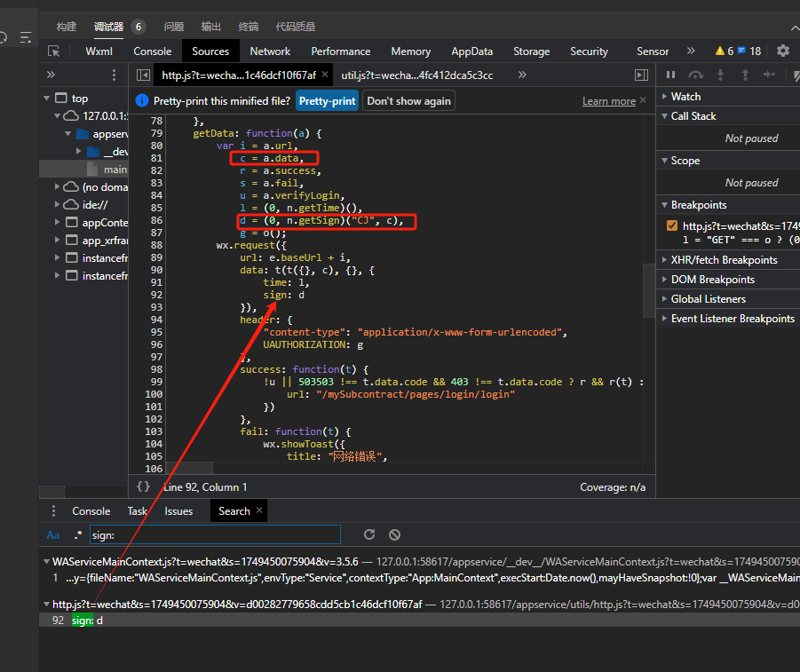Open the Storage tab
Screen dimensions: 800x672
point(531,51)
